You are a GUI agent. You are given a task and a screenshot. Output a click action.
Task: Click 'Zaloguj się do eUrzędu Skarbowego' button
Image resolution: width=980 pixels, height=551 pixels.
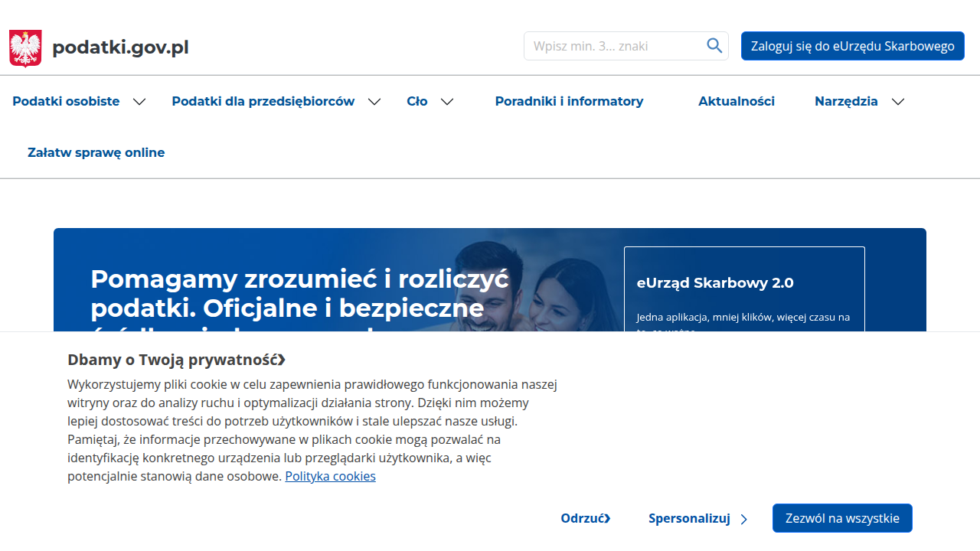[853, 46]
